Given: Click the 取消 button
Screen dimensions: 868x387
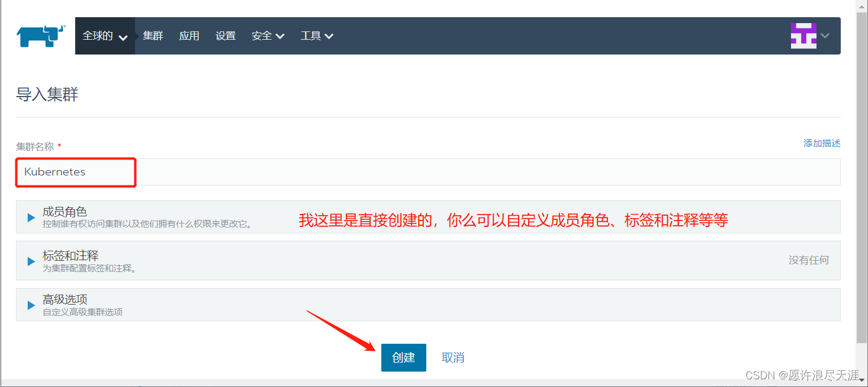Looking at the screenshot, I should point(453,357).
